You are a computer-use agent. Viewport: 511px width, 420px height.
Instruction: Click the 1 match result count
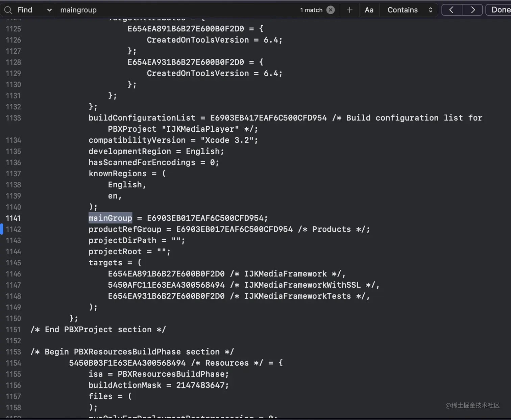click(x=311, y=10)
